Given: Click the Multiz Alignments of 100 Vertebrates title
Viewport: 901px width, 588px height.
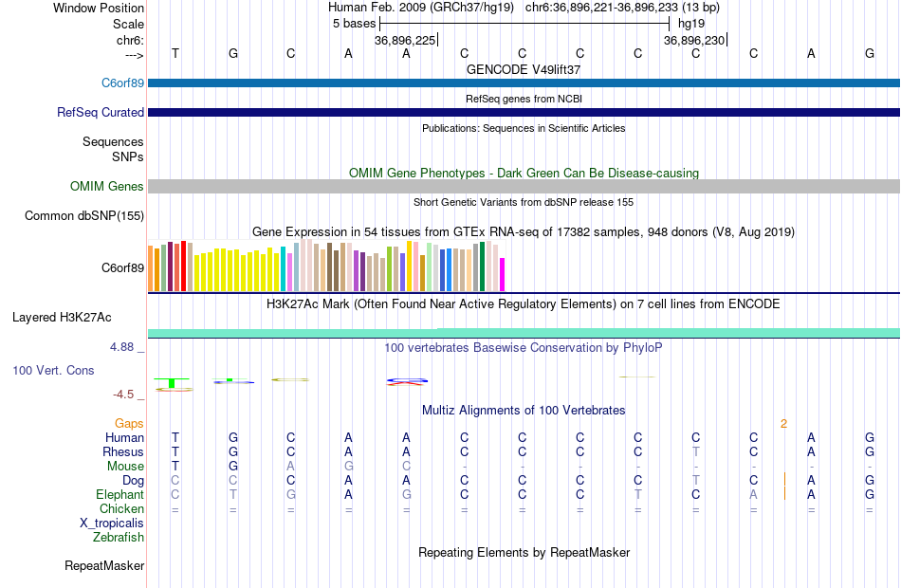Looking at the screenshot, I should 524,410.
